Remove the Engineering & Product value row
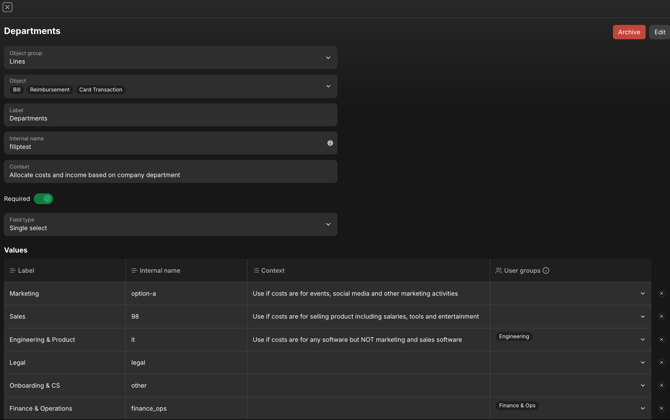Viewport: 670px width, 420px height. point(661,340)
